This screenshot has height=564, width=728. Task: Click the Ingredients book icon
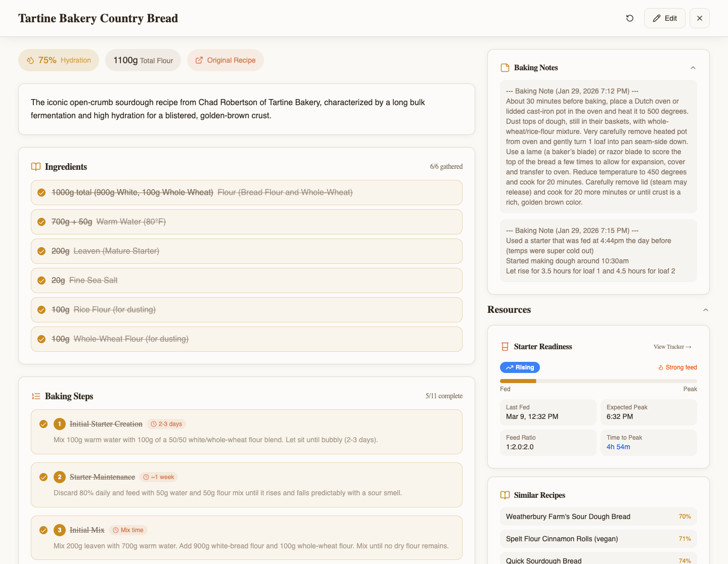36,167
